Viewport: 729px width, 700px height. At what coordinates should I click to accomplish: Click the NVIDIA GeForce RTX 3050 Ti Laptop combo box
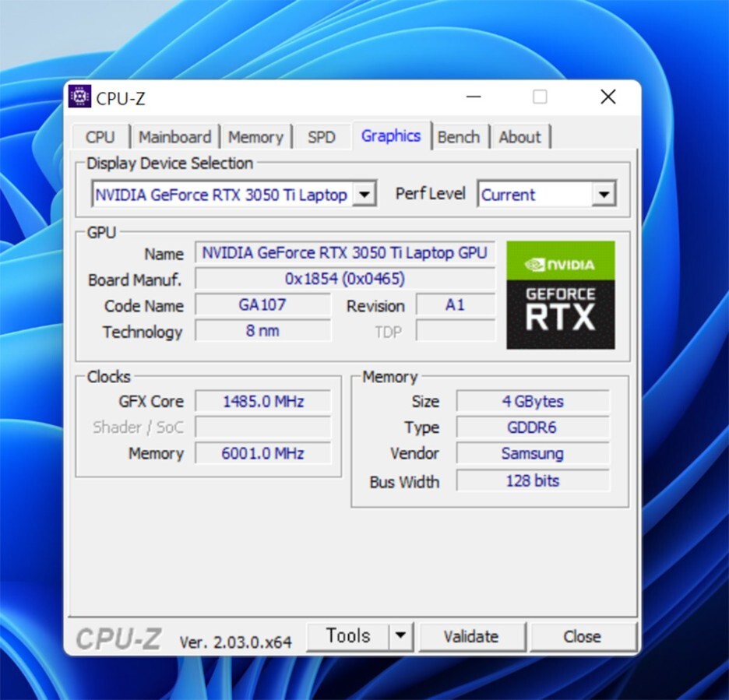coord(234,195)
